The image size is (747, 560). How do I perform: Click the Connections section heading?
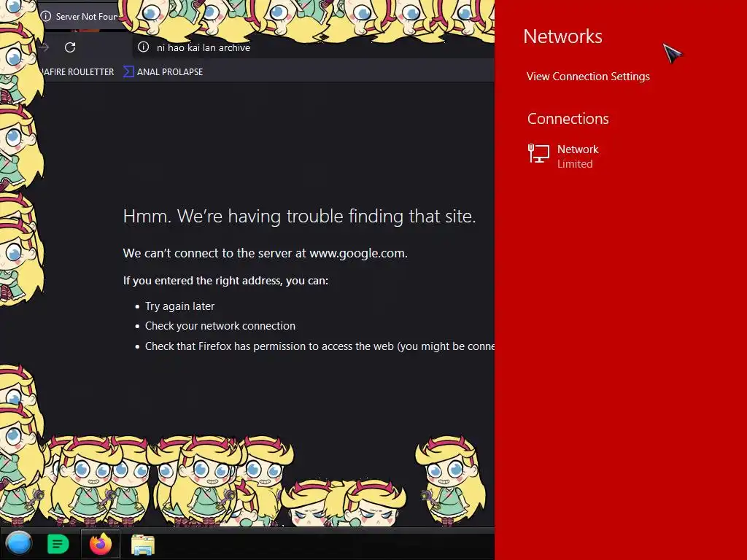(x=568, y=119)
